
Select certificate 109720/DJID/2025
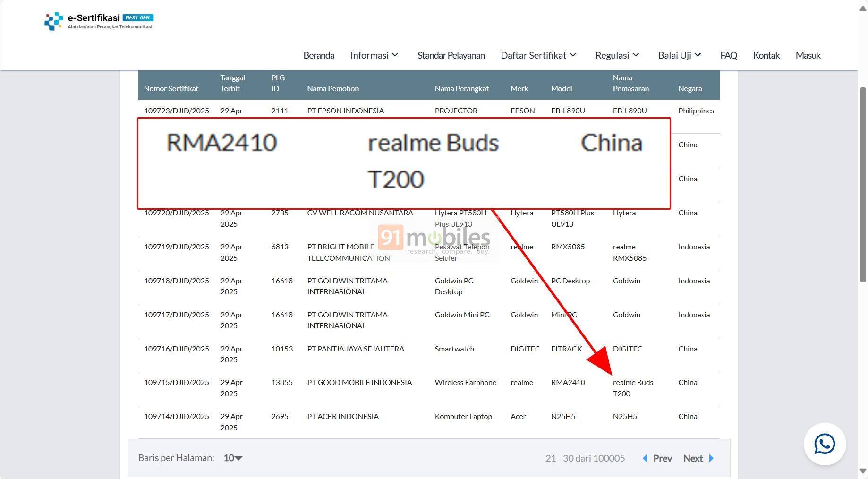[x=176, y=213]
